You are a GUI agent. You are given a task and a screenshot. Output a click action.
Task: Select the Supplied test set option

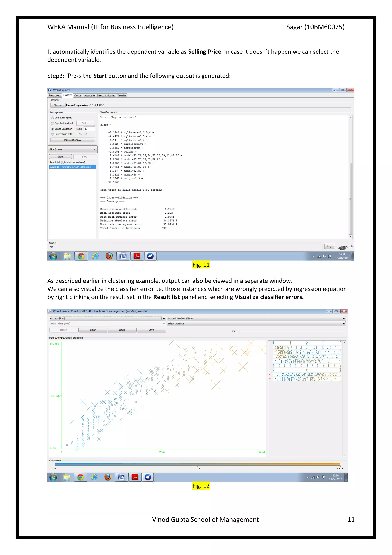pos(52,123)
